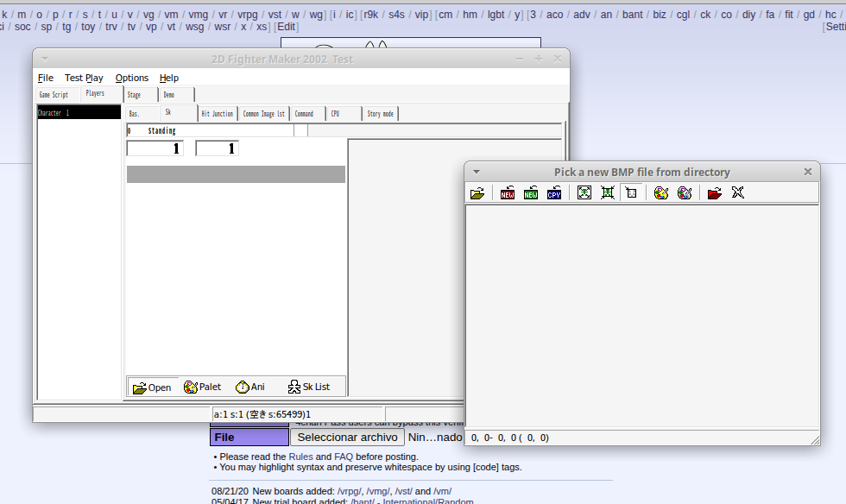The image size is (846, 504).
Task: Open the s4s board link
Action: (x=396, y=15)
